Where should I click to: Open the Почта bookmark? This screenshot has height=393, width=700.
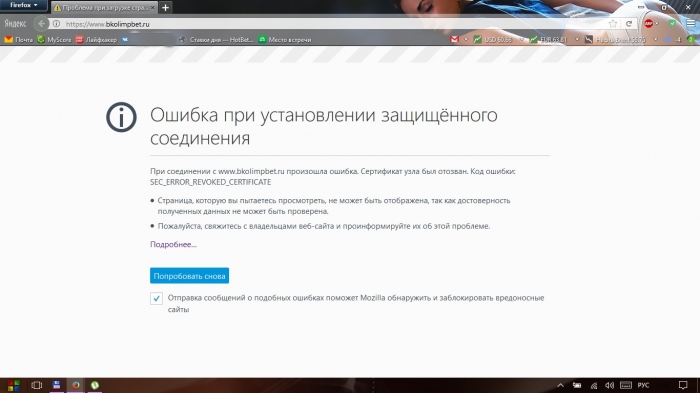click(19, 40)
